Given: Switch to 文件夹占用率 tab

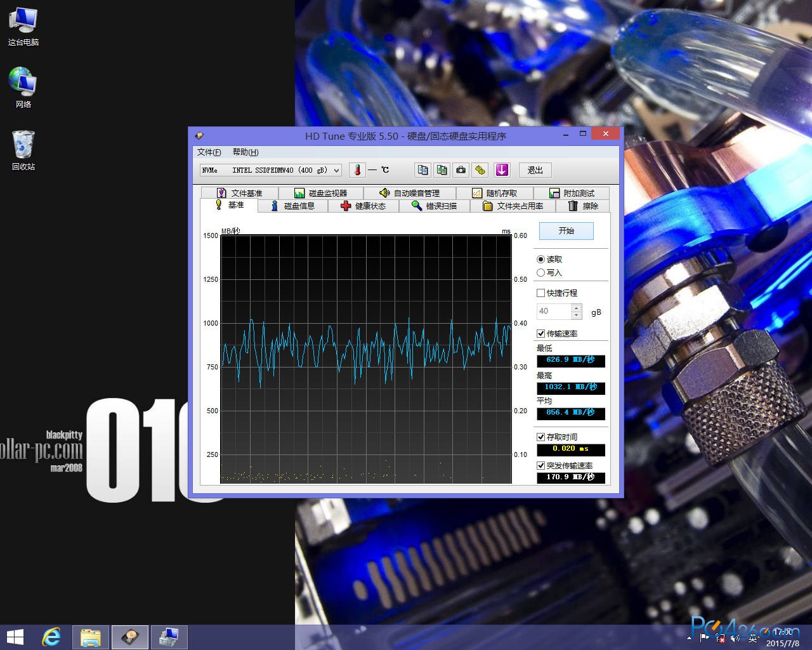Looking at the screenshot, I should tap(513, 206).
